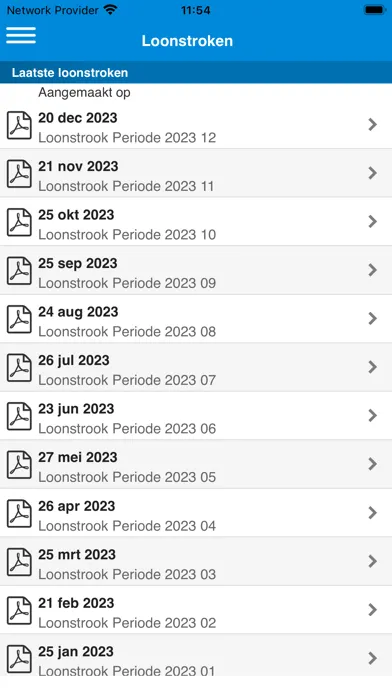Select Loonstrook Periode 2023 12
This screenshot has width=392, height=696.
pos(127,138)
